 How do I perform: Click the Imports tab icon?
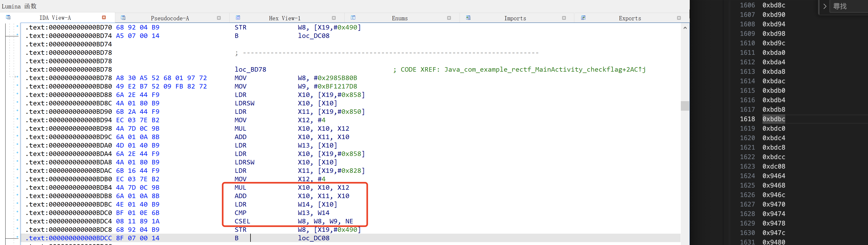pos(468,17)
